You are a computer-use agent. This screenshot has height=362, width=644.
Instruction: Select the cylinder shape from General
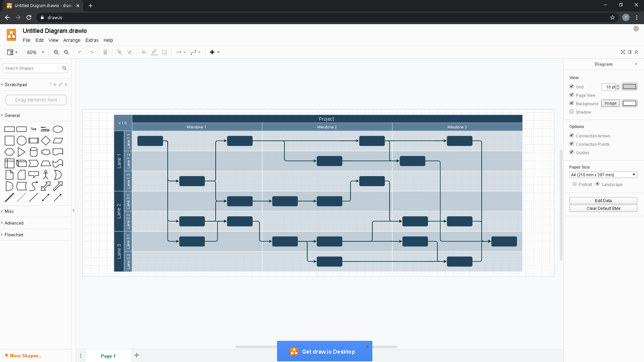pos(34,152)
